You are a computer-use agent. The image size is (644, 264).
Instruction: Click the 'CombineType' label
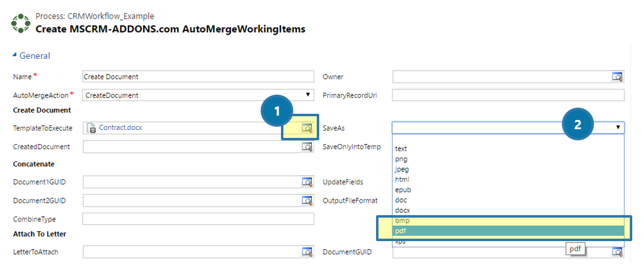pyautogui.click(x=34, y=219)
